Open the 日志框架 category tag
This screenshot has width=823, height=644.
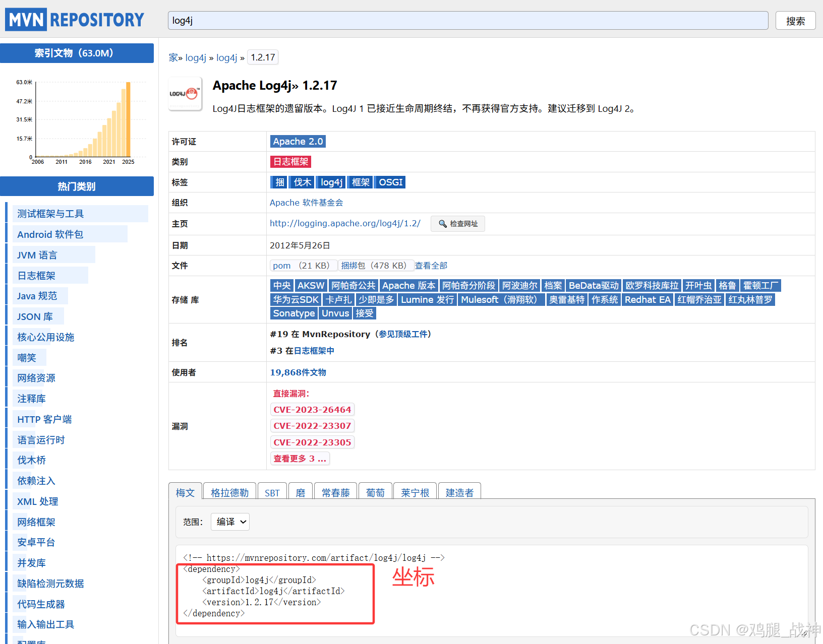coord(290,162)
